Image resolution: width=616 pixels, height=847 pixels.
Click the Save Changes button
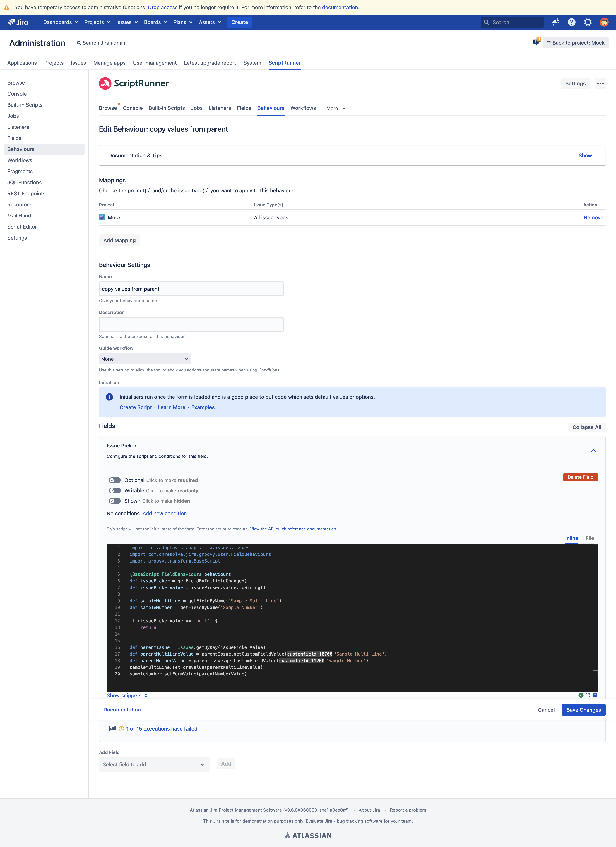(584, 710)
